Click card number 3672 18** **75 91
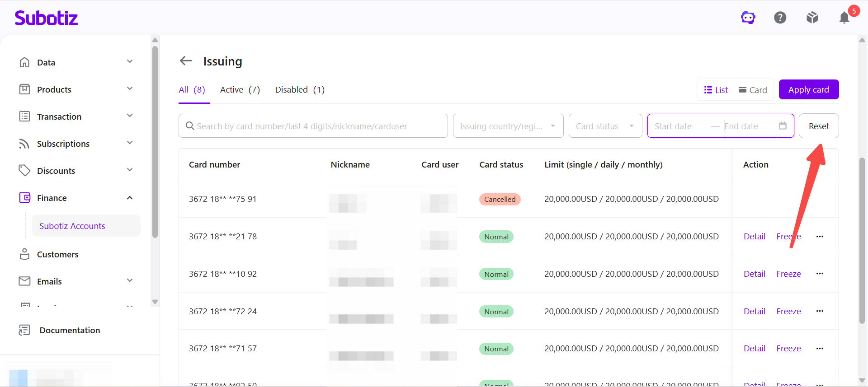Image resolution: width=868 pixels, height=387 pixels. [x=222, y=199]
